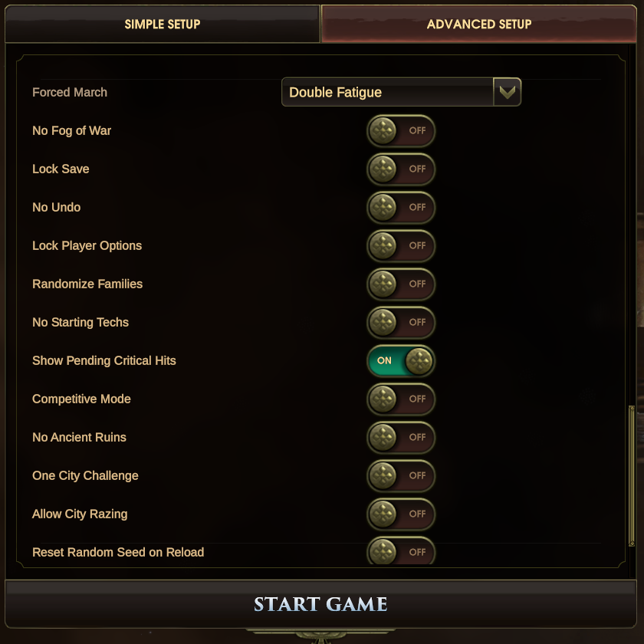Switch to the Simple Setup tab
This screenshot has height=644, width=644.
[163, 24]
